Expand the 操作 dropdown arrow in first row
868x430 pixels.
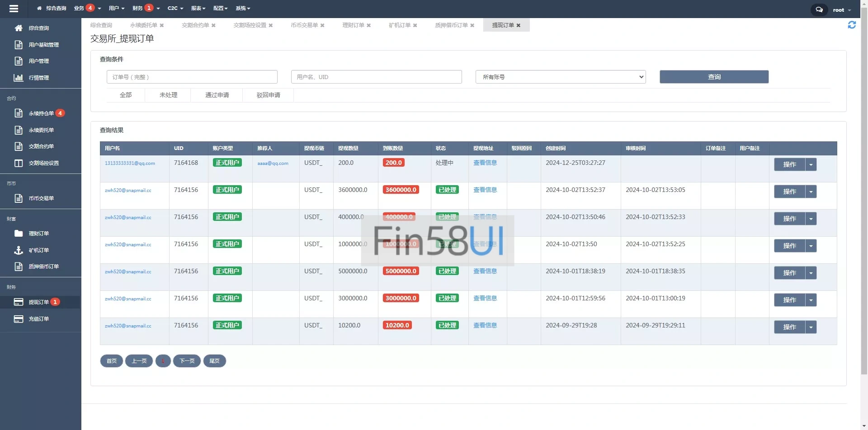click(811, 164)
